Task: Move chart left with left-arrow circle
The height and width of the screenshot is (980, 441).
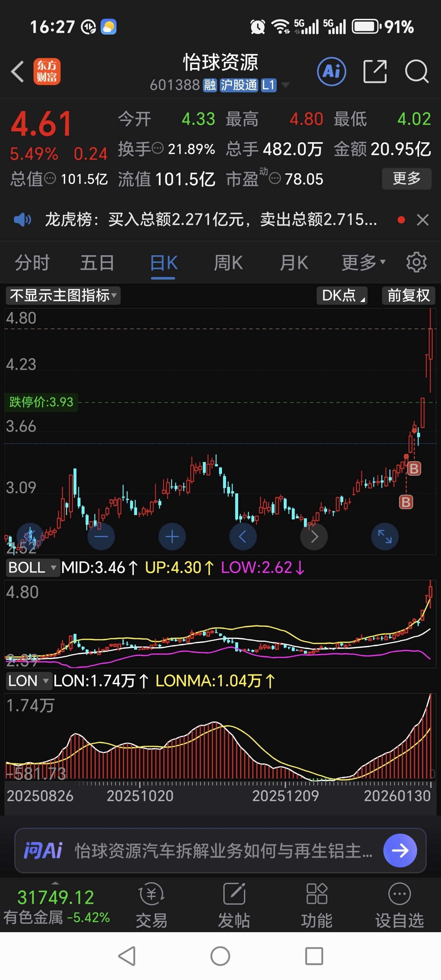Action: (243, 537)
